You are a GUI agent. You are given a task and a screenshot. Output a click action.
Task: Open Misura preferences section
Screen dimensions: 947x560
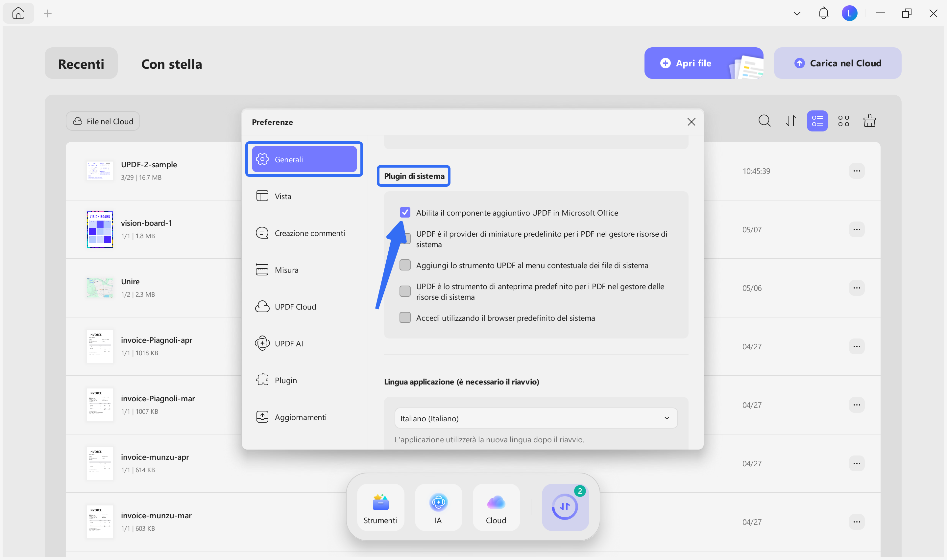coord(304,269)
